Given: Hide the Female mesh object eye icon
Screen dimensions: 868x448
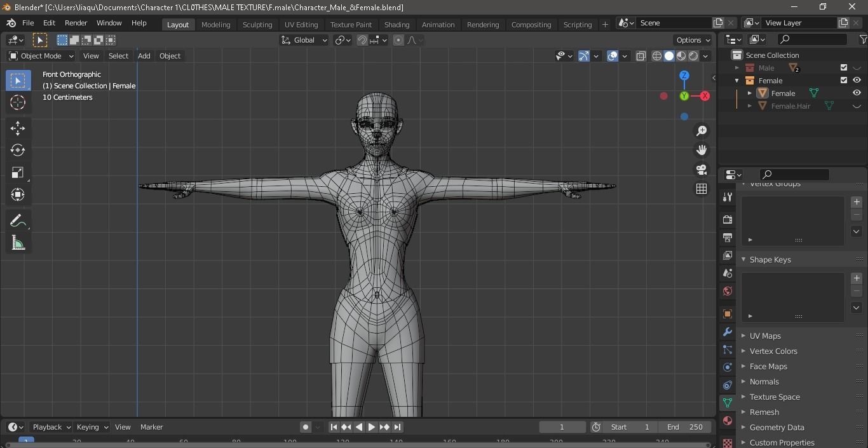Looking at the screenshot, I should point(857,93).
